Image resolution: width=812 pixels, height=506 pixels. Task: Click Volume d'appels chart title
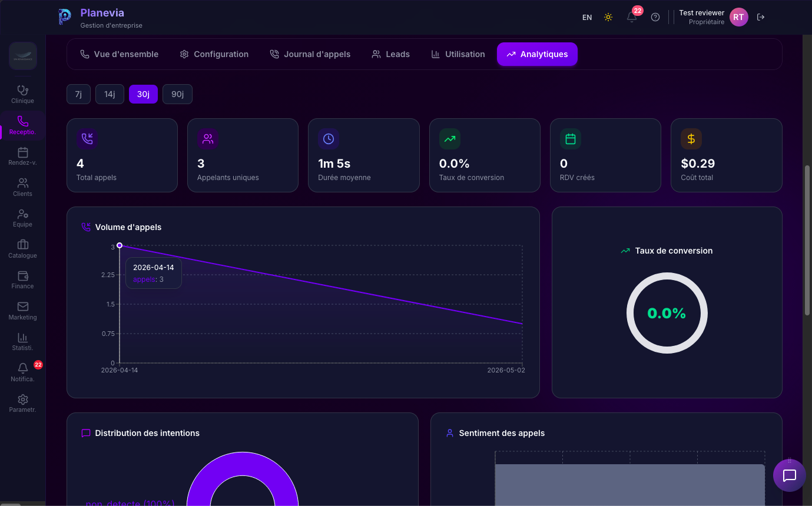point(128,227)
